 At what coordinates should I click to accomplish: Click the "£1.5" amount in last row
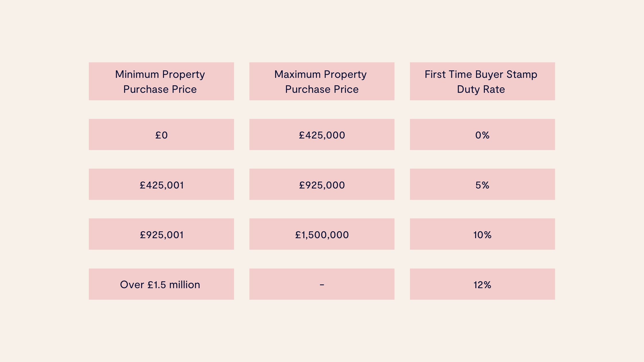[157, 285]
